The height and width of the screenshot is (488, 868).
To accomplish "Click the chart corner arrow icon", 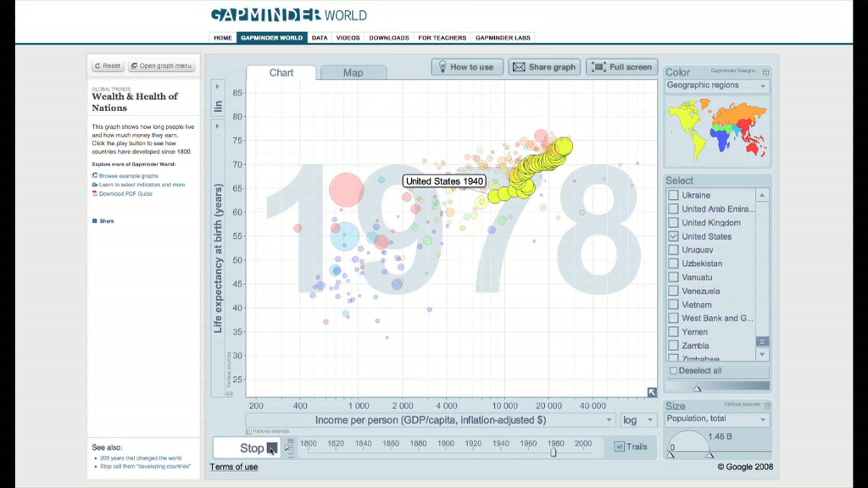I will [652, 392].
